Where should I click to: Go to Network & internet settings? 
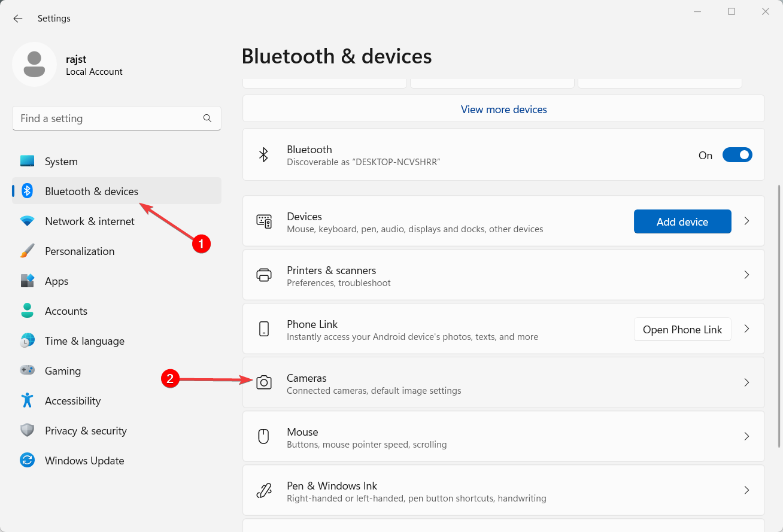point(117,221)
